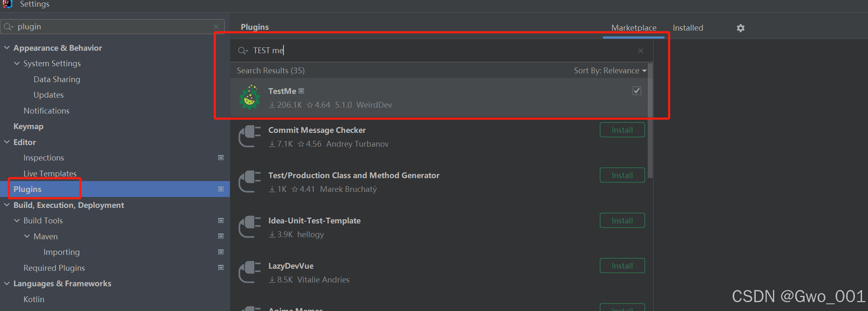This screenshot has height=311, width=868.
Task: Open the Live Templates settings page
Action: 50,174
